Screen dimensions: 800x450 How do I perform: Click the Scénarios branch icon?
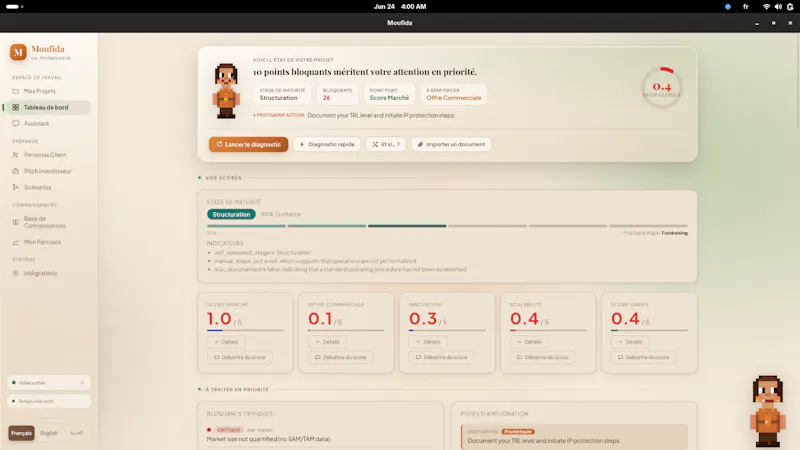pyautogui.click(x=15, y=187)
